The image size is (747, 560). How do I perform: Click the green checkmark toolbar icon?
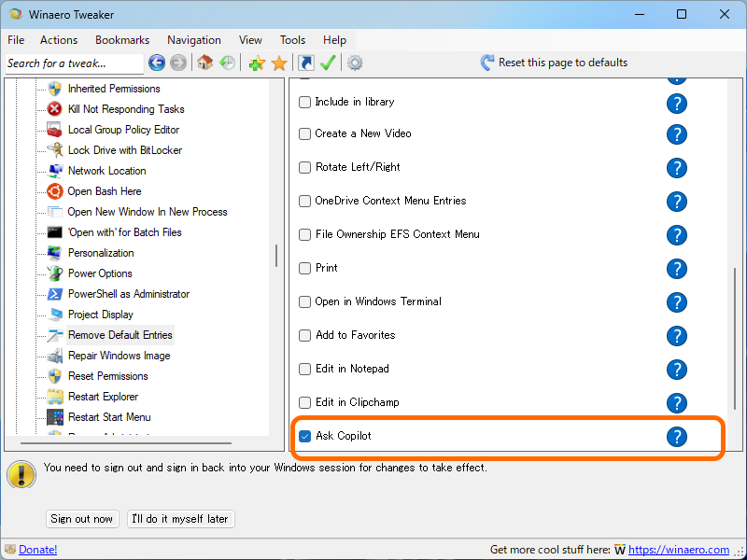(328, 63)
